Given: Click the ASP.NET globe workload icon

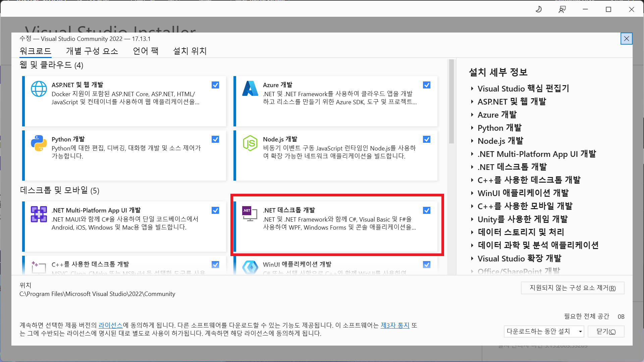Looking at the screenshot, I should [39, 89].
